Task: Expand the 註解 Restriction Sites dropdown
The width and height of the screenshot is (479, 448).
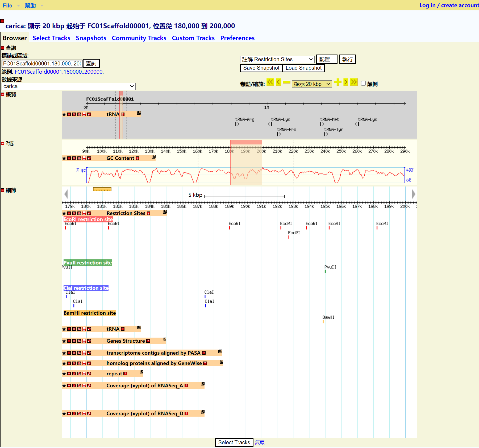Action: 277,59
